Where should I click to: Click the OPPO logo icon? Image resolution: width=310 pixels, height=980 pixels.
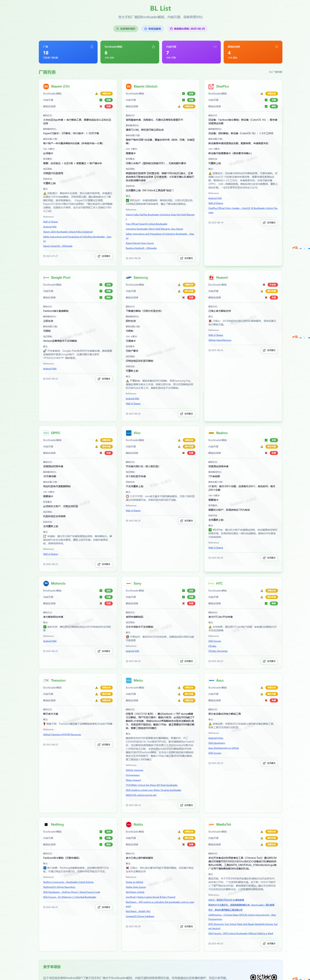[x=46, y=433]
